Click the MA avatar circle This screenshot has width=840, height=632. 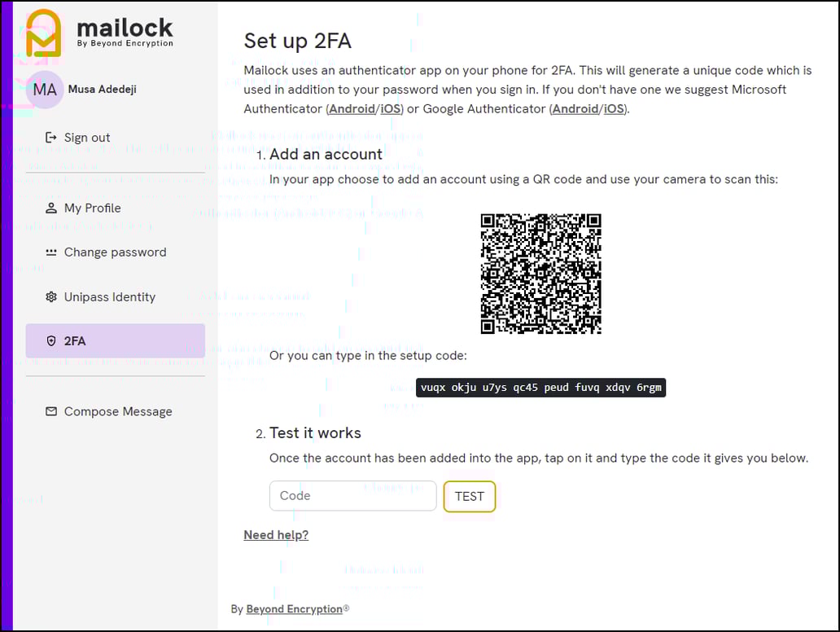click(45, 89)
